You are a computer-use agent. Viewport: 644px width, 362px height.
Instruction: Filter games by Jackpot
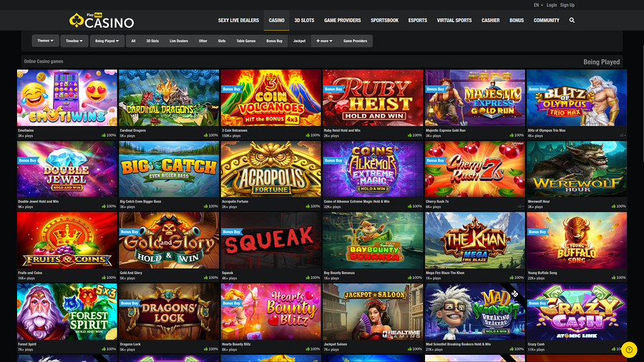[299, 41]
